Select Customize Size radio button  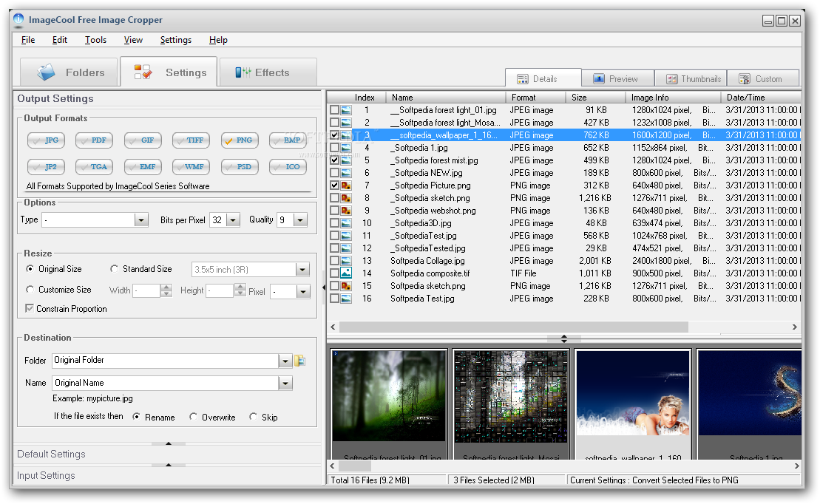click(30, 289)
